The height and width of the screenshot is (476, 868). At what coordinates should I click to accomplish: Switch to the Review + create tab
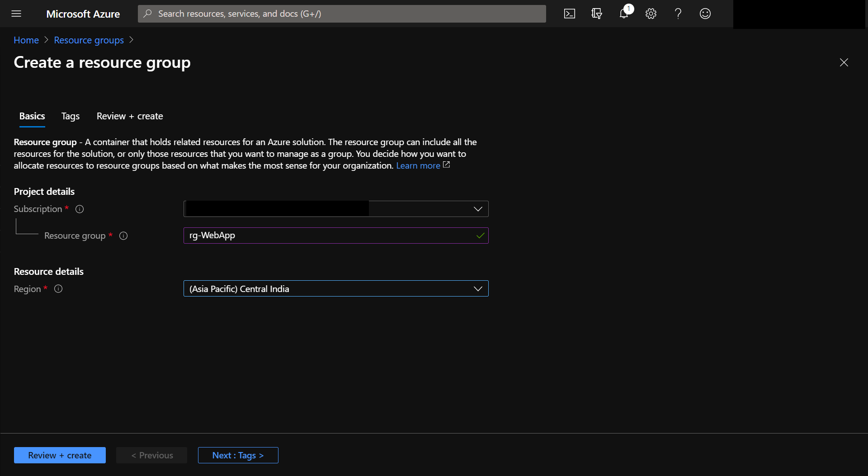[130, 116]
